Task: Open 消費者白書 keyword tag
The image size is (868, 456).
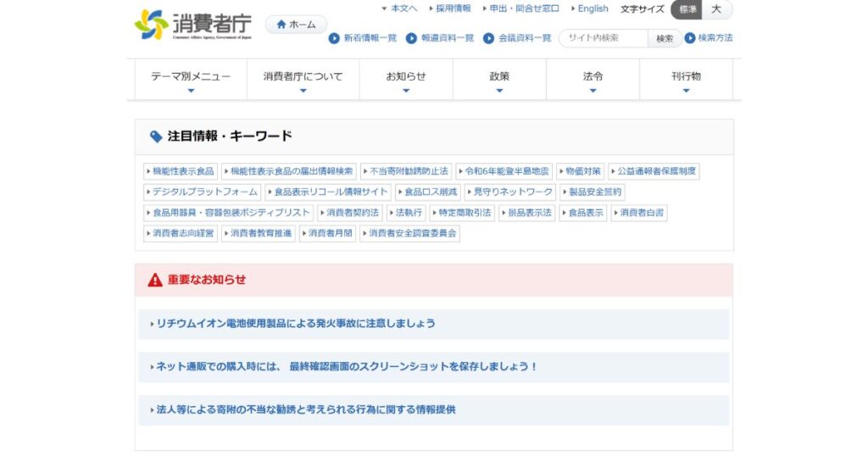Action: (x=639, y=213)
